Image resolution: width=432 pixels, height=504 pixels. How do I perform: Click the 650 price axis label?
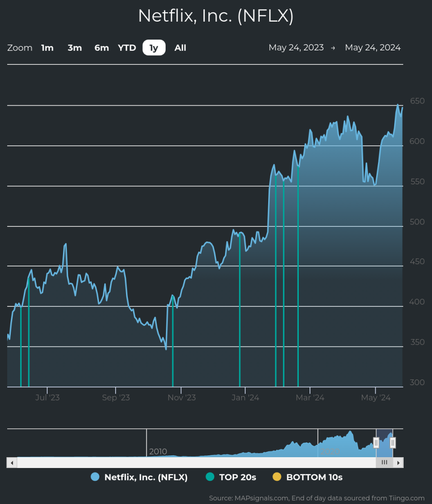(417, 101)
